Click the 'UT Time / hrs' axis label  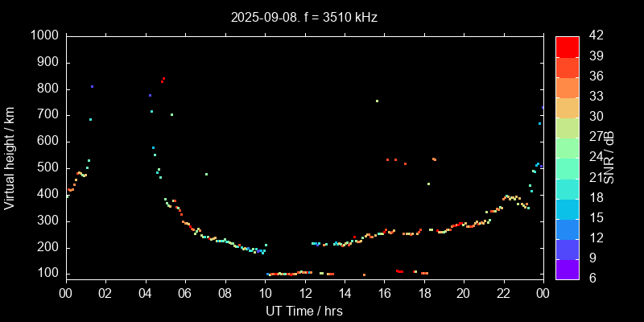[303, 310]
